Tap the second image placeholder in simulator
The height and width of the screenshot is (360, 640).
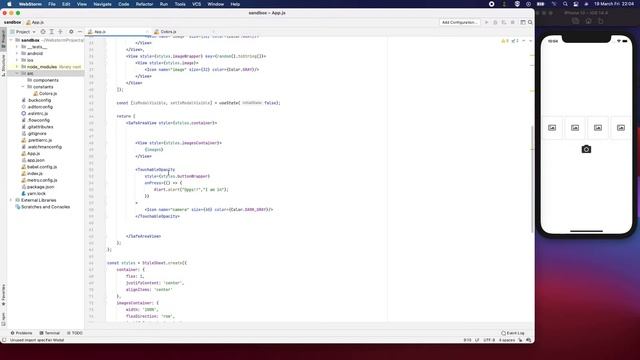(x=575, y=128)
